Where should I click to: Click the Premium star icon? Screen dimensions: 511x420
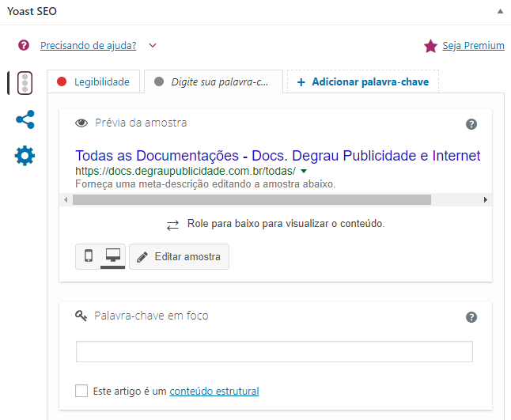pos(430,46)
